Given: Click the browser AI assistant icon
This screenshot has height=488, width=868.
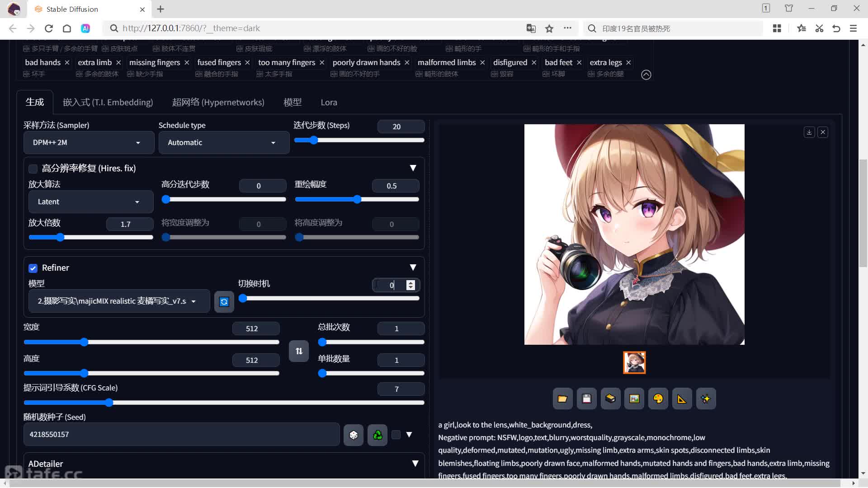Looking at the screenshot, I should tap(85, 28).
